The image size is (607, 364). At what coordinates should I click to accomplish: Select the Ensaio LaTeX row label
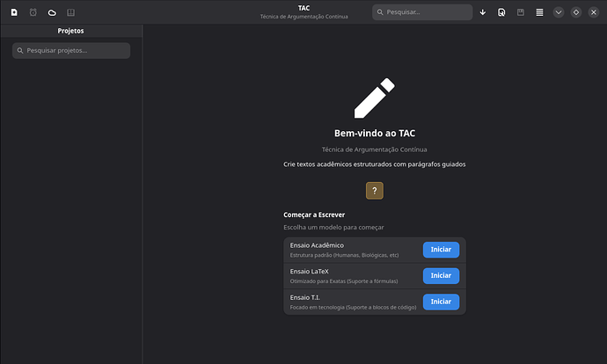[x=311, y=272]
